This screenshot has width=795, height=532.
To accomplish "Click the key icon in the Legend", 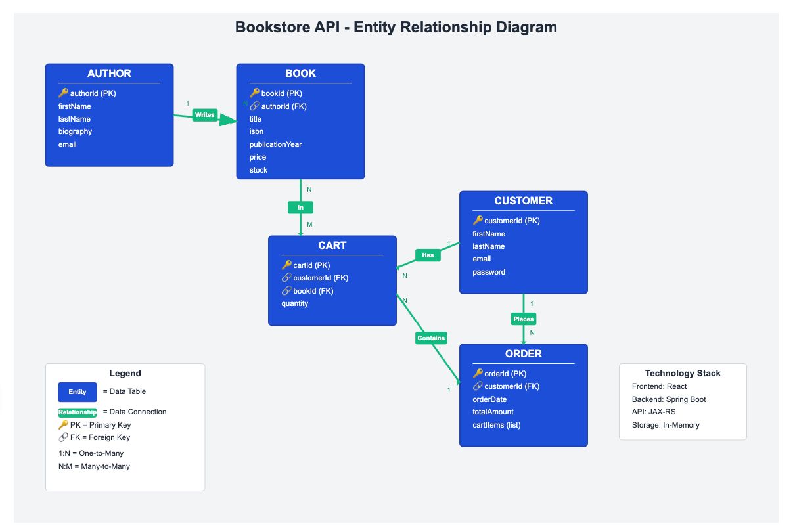I will pos(63,425).
